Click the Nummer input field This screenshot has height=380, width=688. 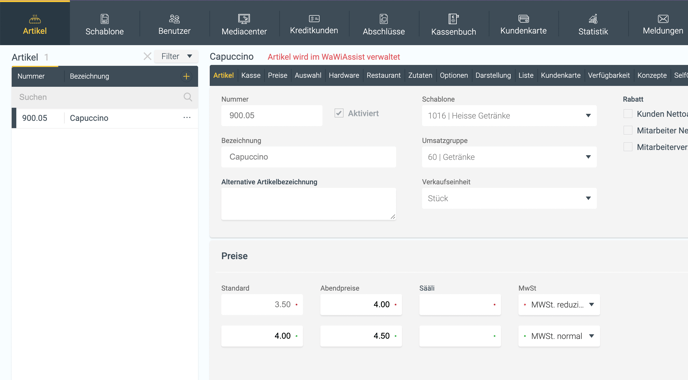coord(272,115)
